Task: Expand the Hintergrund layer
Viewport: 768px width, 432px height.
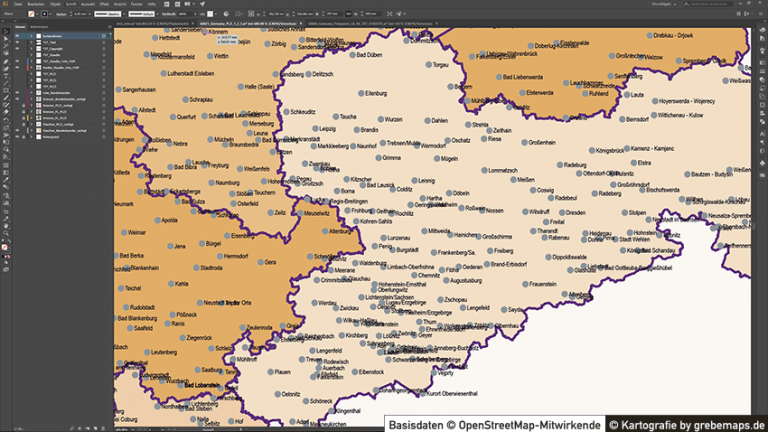Action: click(30, 137)
